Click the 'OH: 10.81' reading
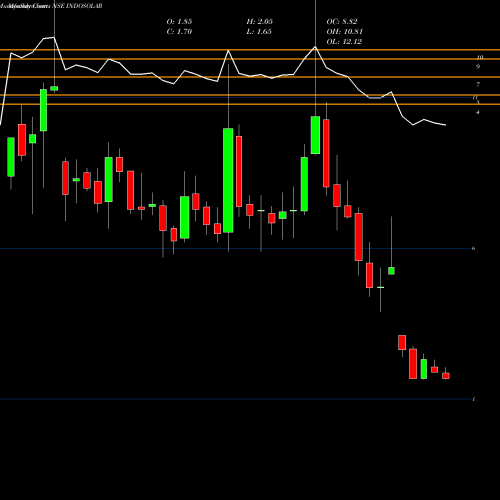This screenshot has width=500, height=500. click(x=345, y=32)
